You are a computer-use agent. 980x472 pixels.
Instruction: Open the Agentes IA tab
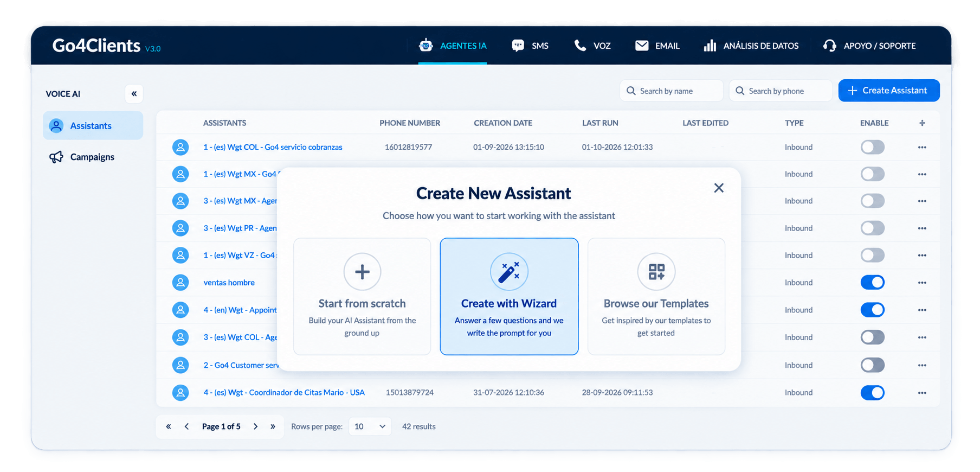(x=453, y=46)
